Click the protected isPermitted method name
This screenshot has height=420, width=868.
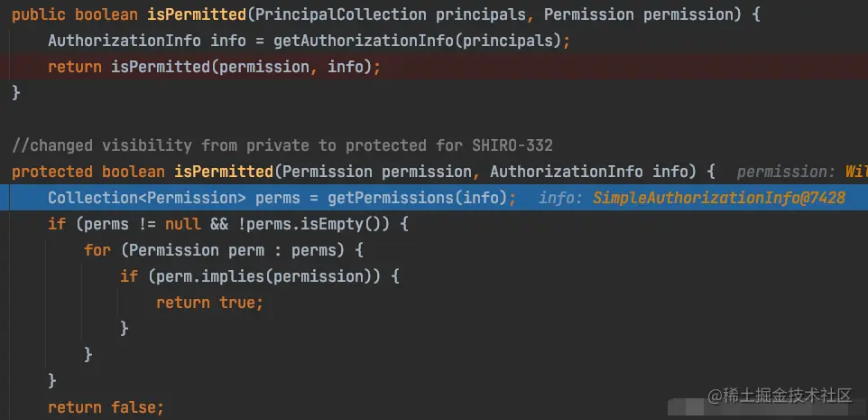coord(224,172)
